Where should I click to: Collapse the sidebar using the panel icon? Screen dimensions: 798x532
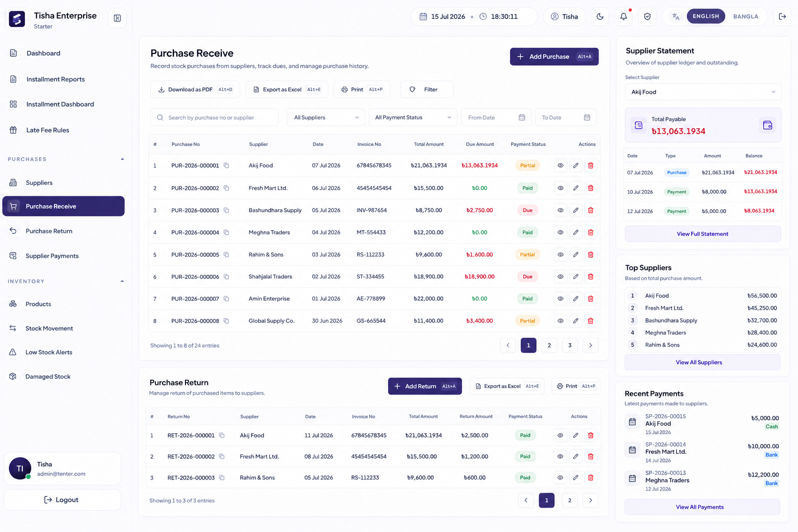(117, 18)
